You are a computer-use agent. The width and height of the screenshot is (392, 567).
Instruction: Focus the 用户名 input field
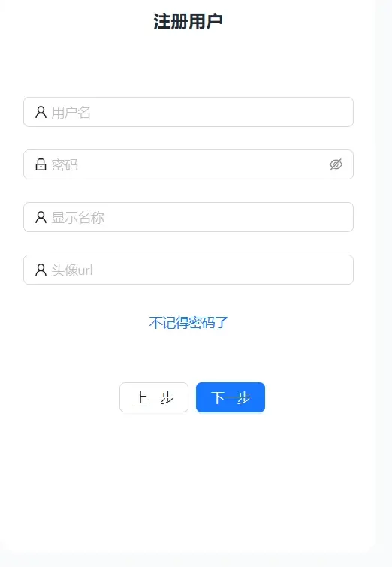tap(188, 112)
